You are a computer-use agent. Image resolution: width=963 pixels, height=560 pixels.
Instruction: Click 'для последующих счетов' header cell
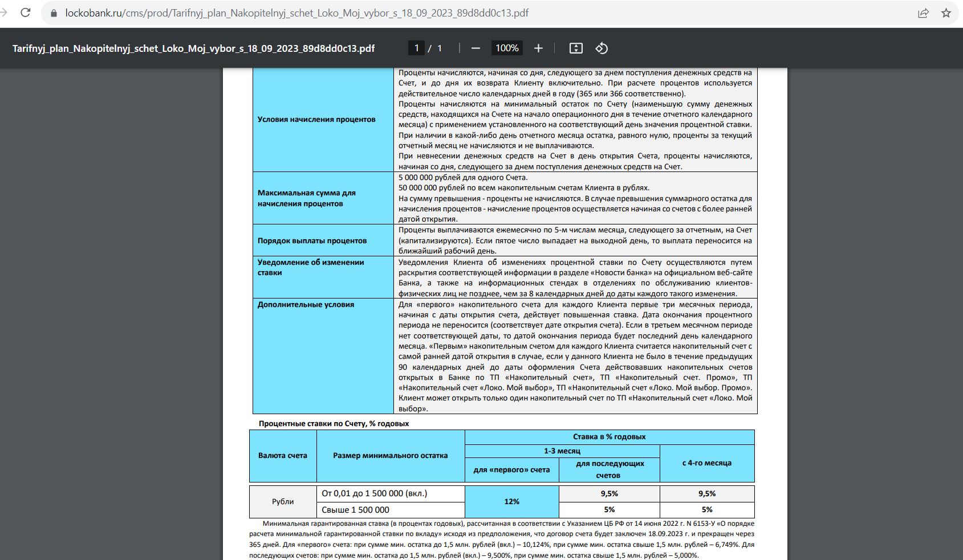pos(610,470)
